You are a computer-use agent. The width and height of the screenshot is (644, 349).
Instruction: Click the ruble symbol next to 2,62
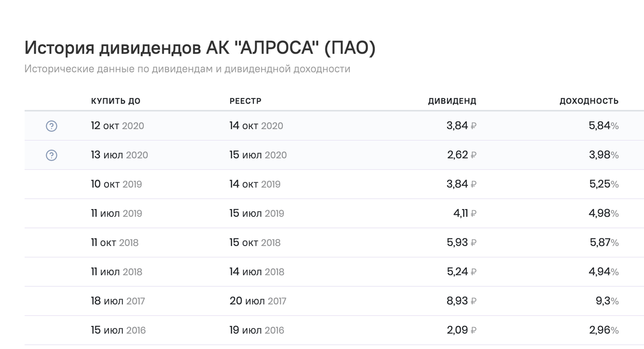(474, 155)
